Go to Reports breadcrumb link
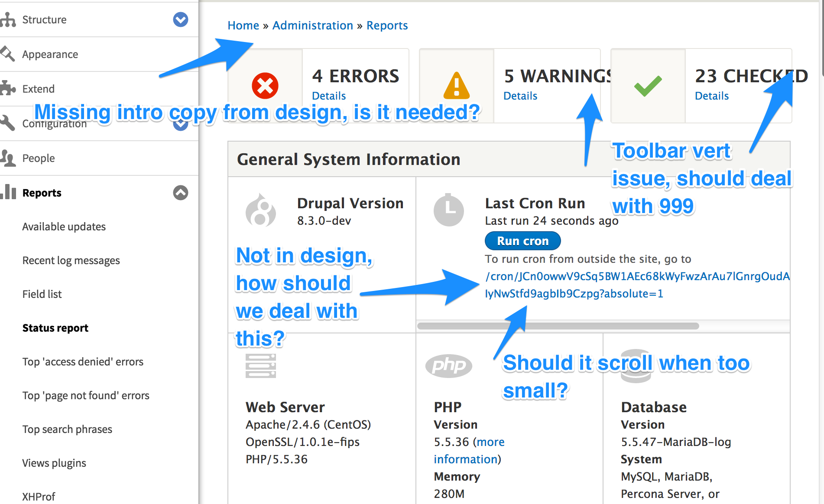Viewport: 824px width, 504px height. 387,26
